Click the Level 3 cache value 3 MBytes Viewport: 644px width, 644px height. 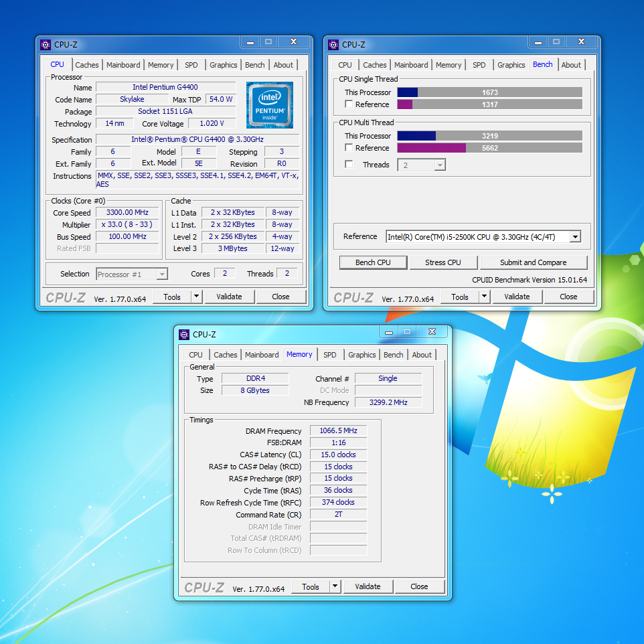point(232,248)
